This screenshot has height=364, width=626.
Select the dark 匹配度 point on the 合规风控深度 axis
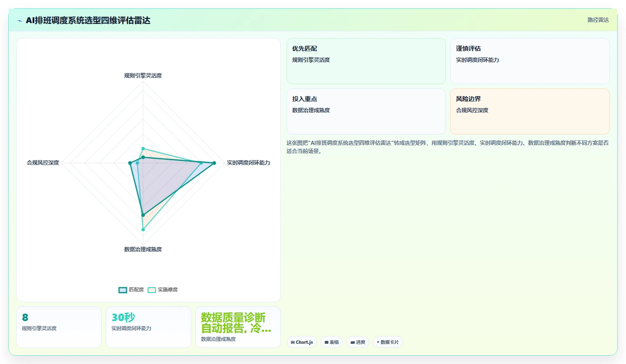pyautogui.click(x=130, y=163)
